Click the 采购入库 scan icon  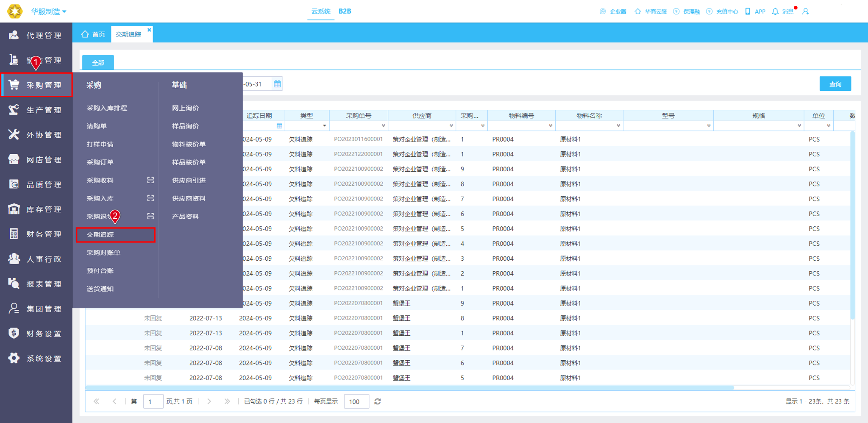point(150,198)
